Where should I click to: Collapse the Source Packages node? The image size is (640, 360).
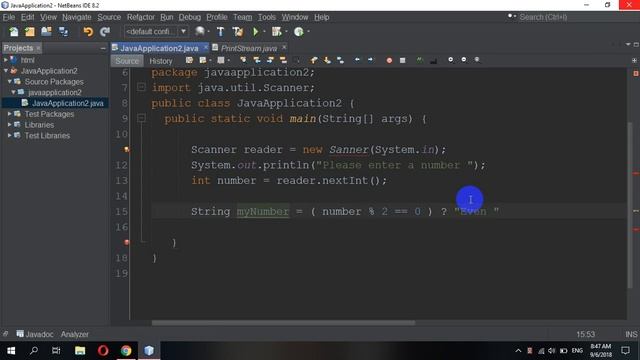pos(9,82)
